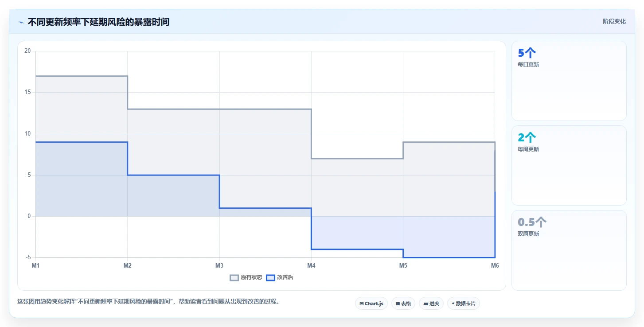The height and width of the screenshot is (327, 644).
Task: Select the 表格 tag
Action: tap(403, 304)
